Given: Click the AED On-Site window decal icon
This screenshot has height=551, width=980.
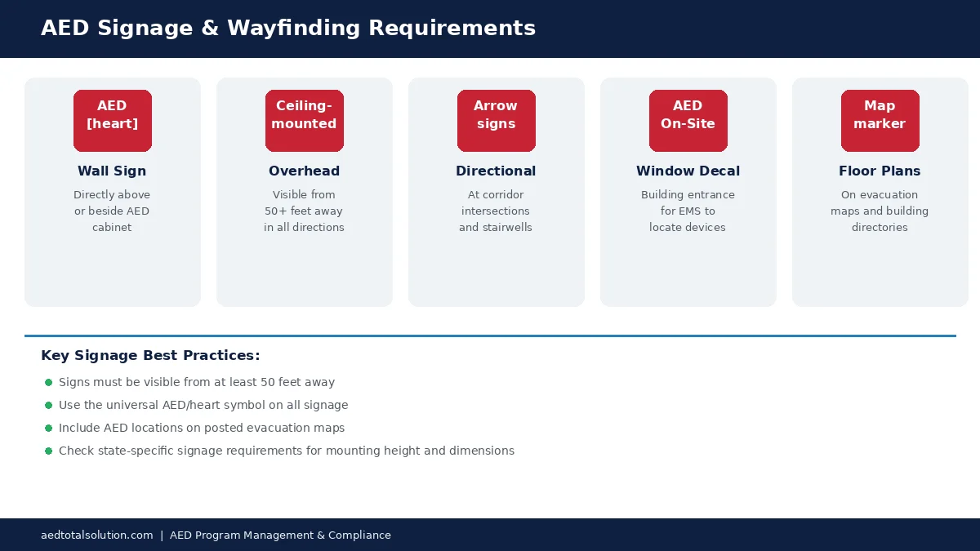Looking at the screenshot, I should [688, 121].
